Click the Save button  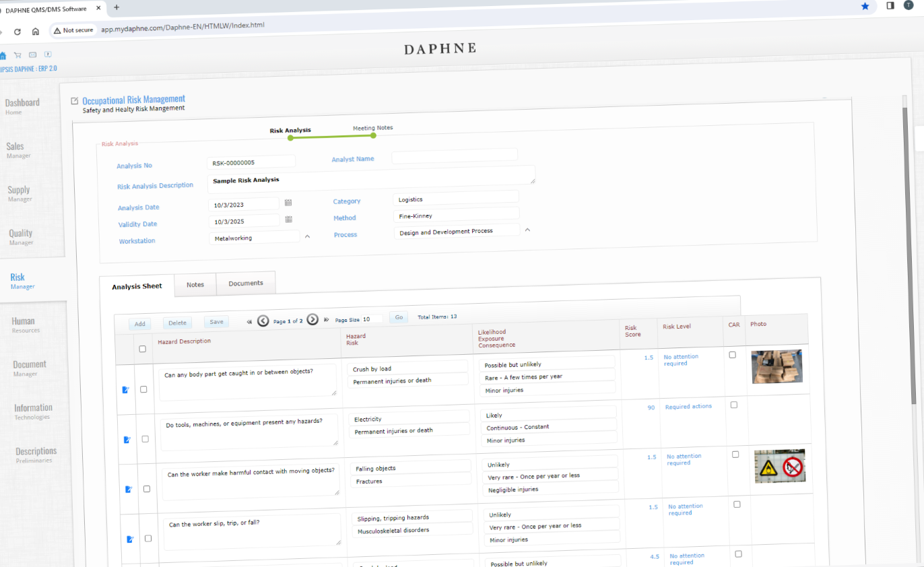(216, 322)
